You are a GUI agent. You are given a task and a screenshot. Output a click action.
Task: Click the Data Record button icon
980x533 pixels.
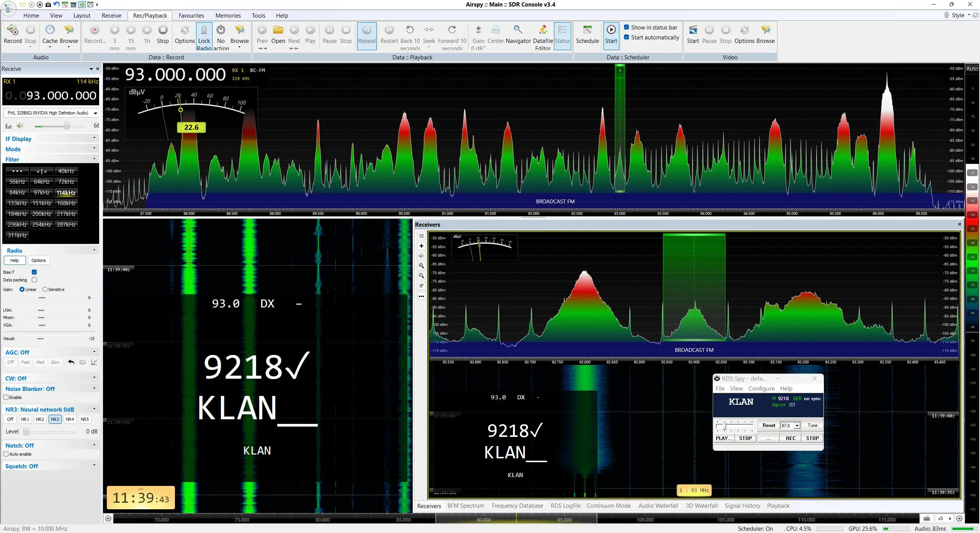95,30
